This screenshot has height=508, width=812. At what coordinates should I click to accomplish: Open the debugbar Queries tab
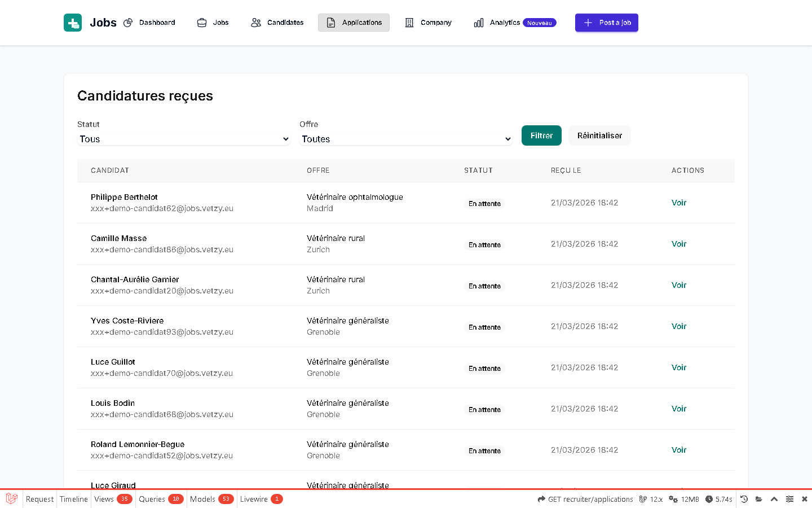pos(161,499)
